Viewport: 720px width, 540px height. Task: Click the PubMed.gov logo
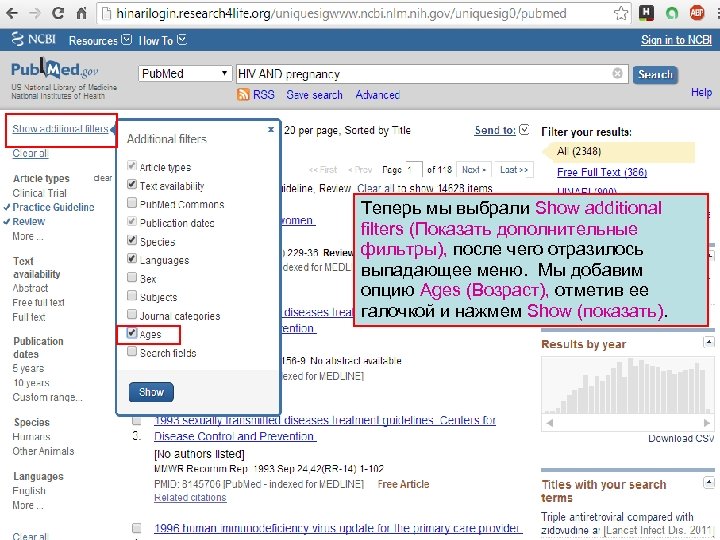tap(54, 70)
